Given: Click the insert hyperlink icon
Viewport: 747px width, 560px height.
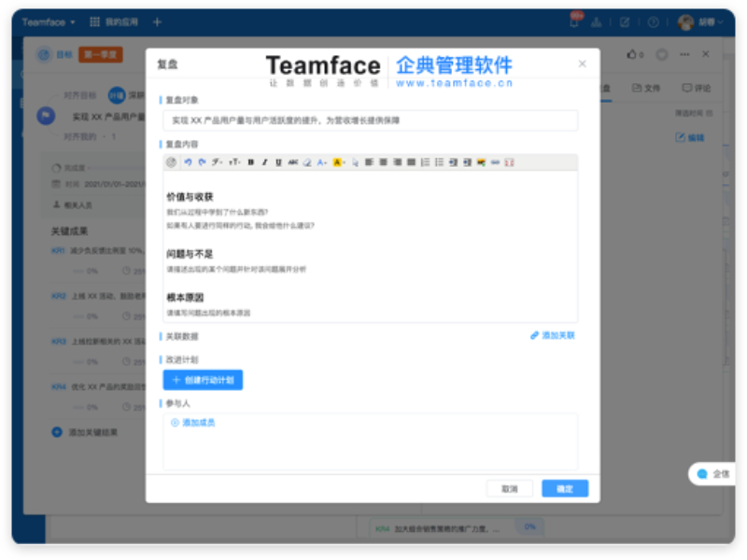Looking at the screenshot, I should click(x=495, y=161).
